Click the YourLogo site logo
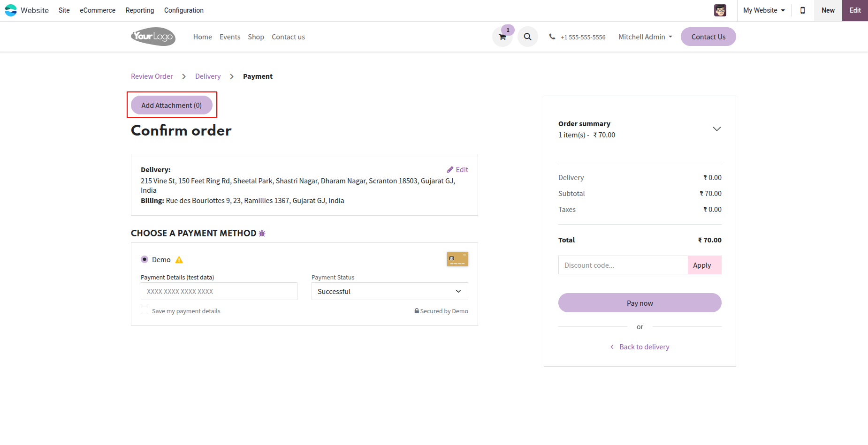868x445 pixels. tap(153, 37)
